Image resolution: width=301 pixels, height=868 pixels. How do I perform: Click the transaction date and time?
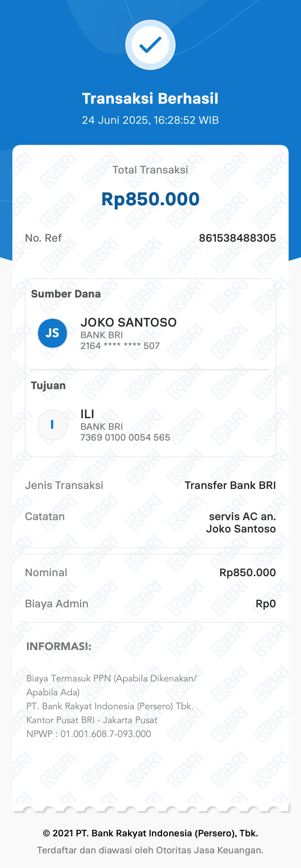point(150,120)
